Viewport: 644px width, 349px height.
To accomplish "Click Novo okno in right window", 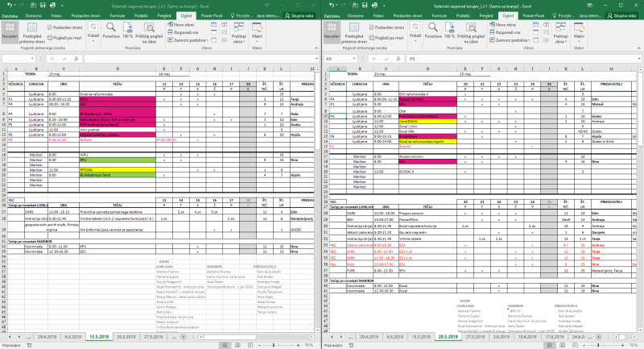I will (x=502, y=25).
